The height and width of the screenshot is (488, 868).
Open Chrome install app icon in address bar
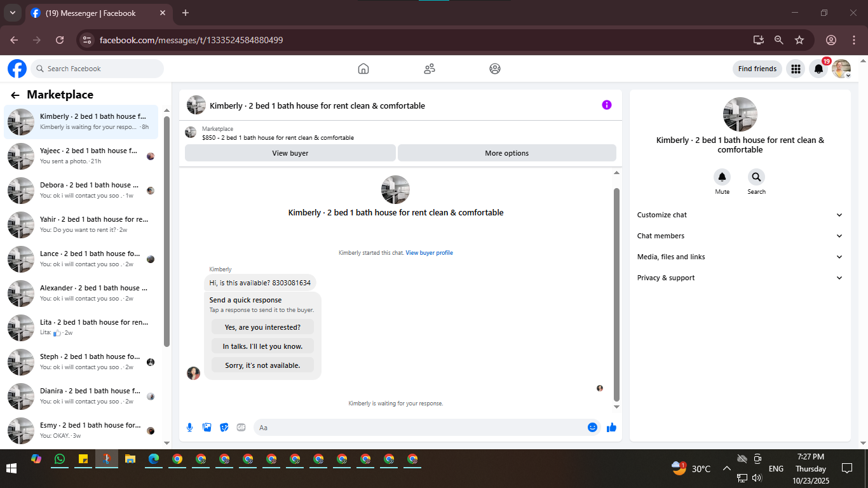click(x=759, y=40)
